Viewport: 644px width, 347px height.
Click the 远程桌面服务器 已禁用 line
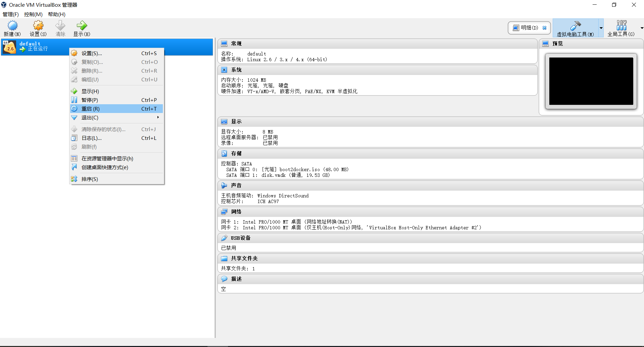tap(249, 138)
